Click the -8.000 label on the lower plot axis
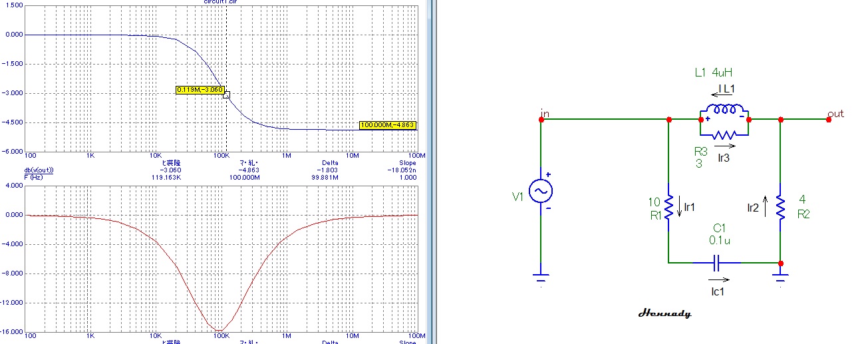This screenshot has width=868, height=344. (14, 273)
